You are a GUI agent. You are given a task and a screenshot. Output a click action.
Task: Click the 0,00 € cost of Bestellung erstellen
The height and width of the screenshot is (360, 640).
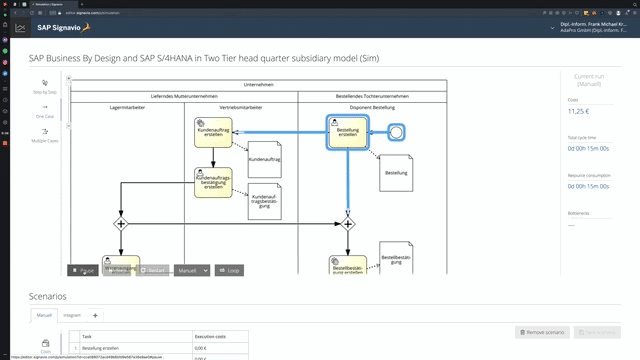[x=200, y=348]
